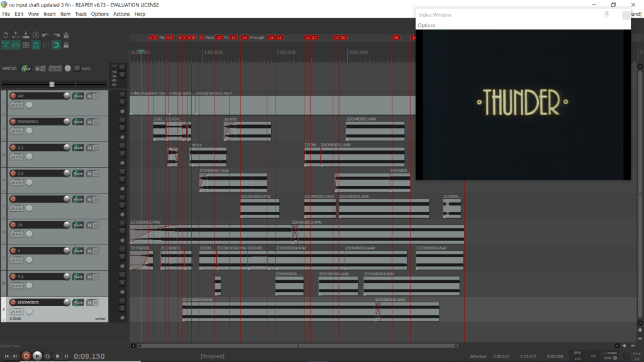Image resolution: width=644 pixels, height=362 pixels.
Task: Toggle item grouping link icon
Action: click(16, 45)
